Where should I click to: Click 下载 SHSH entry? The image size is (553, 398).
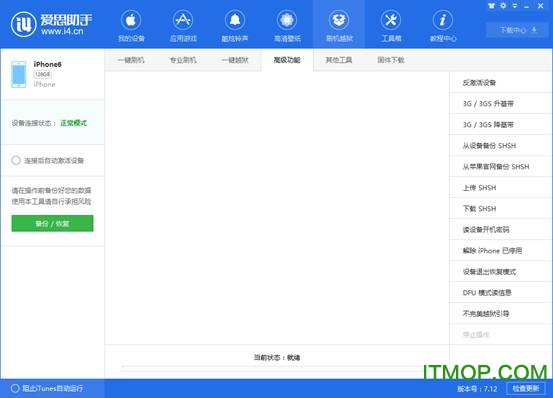500,208
